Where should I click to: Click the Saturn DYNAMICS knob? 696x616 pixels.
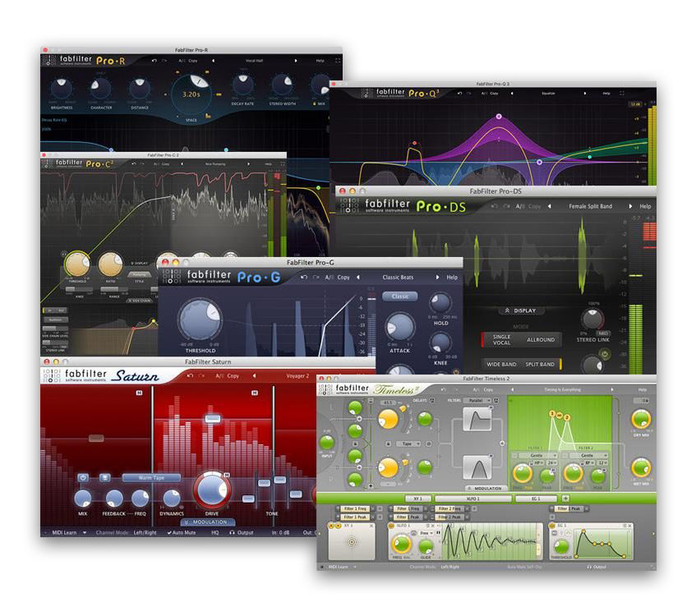point(172,499)
